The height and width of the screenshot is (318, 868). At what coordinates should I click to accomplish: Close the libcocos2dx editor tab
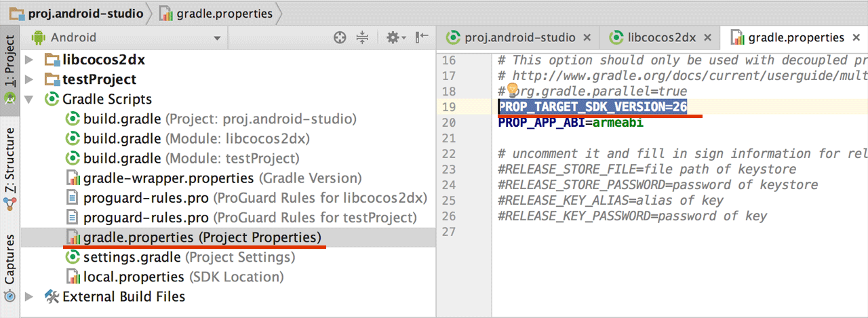tap(707, 37)
